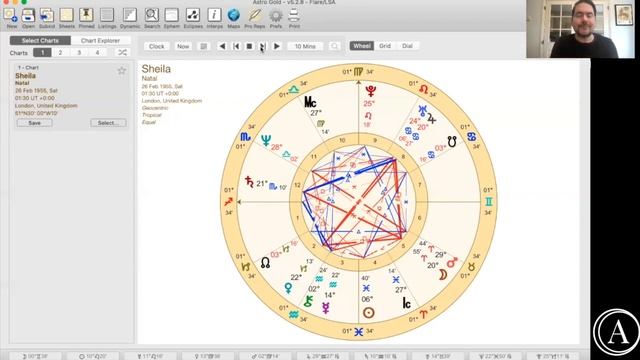
Task: Click the calendar icon next to Now
Action: tap(203, 46)
